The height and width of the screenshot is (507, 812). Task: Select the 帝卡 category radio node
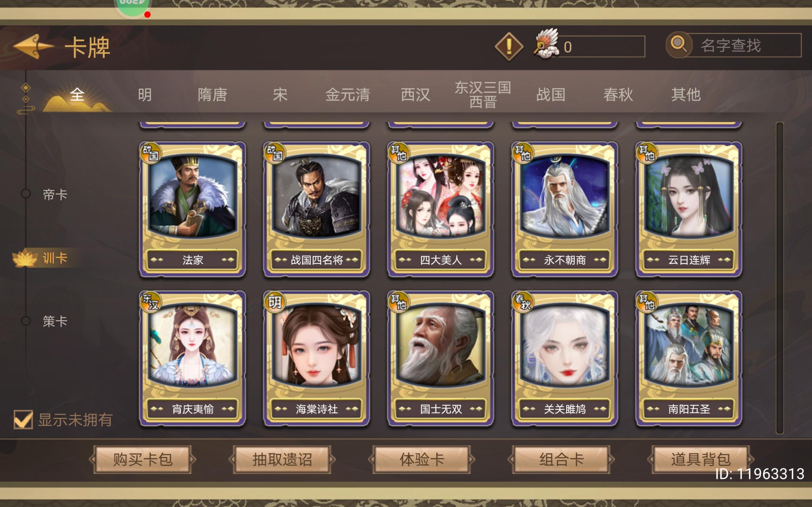(26, 194)
